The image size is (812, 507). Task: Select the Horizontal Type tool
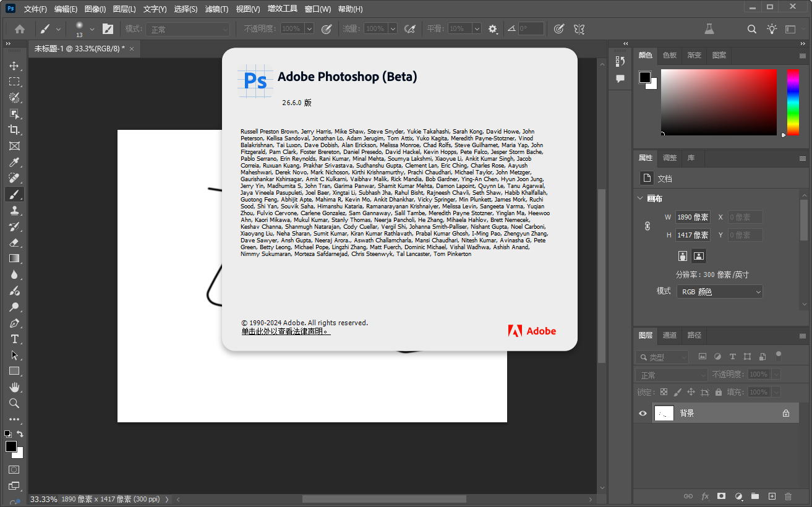[x=14, y=339]
